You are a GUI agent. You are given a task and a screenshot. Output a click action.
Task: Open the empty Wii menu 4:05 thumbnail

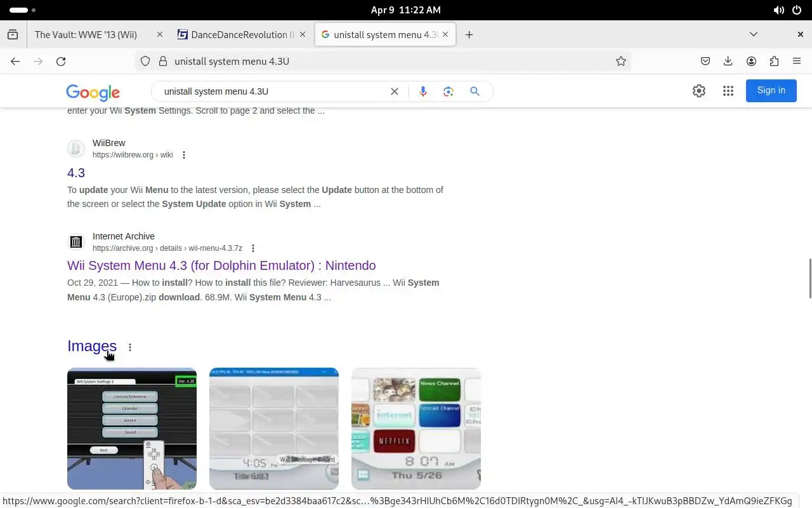274,429
